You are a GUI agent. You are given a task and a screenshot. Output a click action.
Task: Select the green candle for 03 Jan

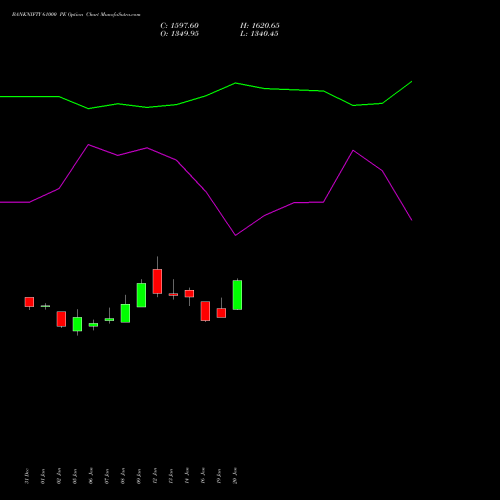pos(77,324)
